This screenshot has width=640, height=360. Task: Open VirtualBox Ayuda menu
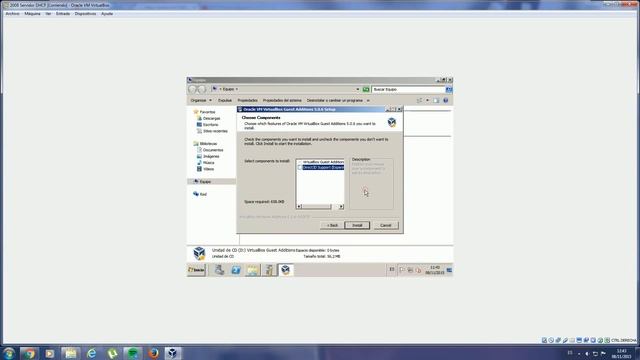107,13
